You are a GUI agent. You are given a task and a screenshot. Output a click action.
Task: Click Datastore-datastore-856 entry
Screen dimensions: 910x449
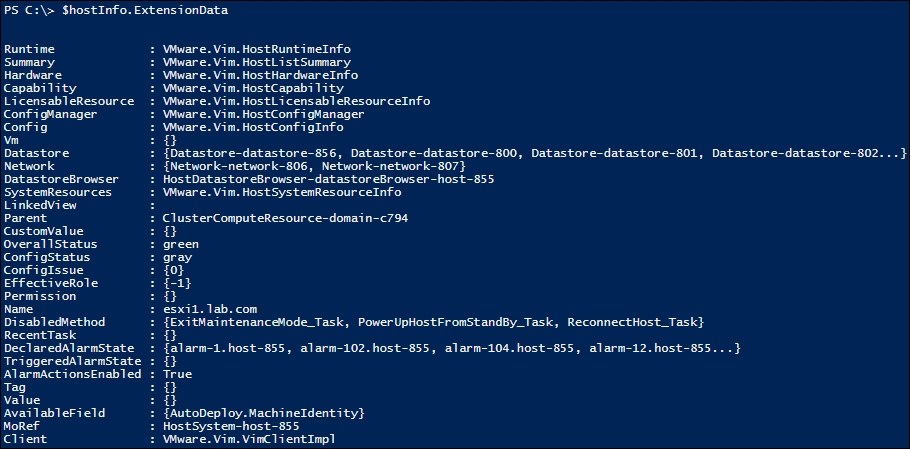[x=253, y=153]
